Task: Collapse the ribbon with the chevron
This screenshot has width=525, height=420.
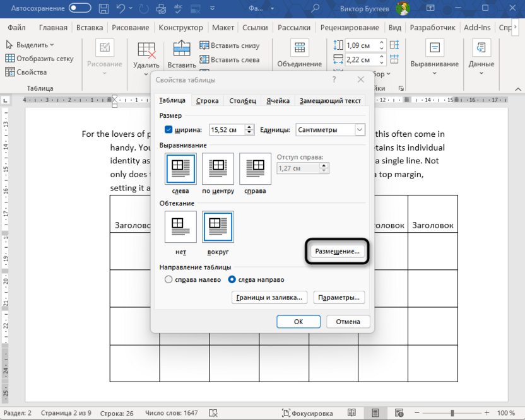Action: pyautogui.click(x=517, y=89)
